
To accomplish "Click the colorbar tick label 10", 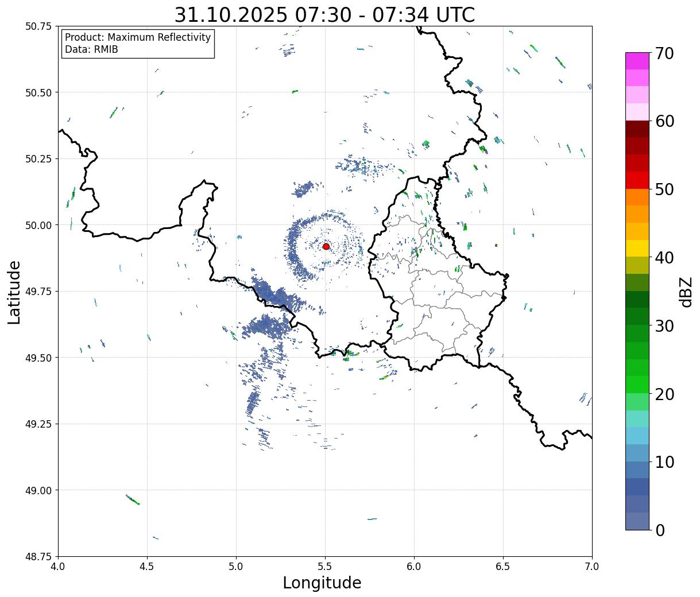I will [x=664, y=462].
